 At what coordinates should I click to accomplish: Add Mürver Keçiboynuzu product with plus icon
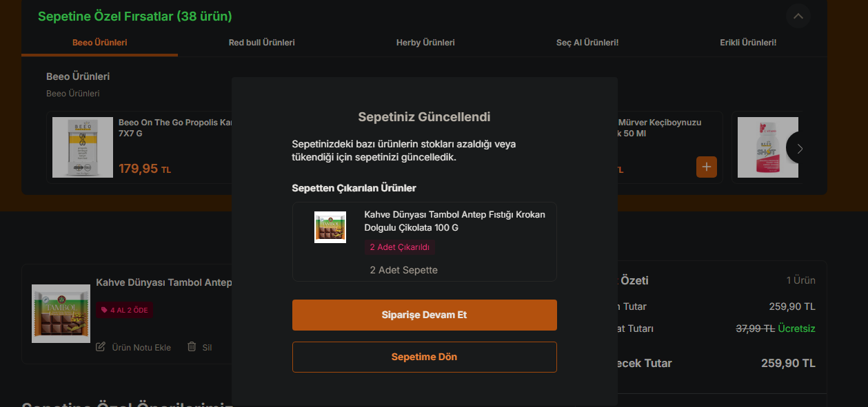click(x=707, y=167)
